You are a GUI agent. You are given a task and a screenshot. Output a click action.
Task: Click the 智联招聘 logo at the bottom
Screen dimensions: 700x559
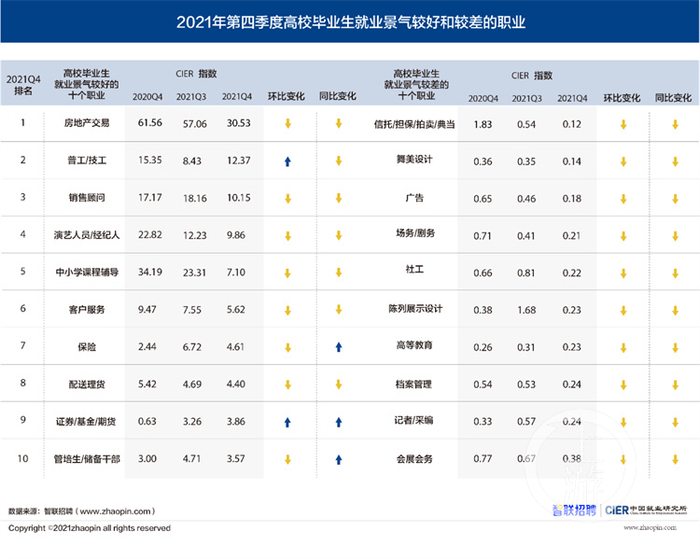pos(574,510)
